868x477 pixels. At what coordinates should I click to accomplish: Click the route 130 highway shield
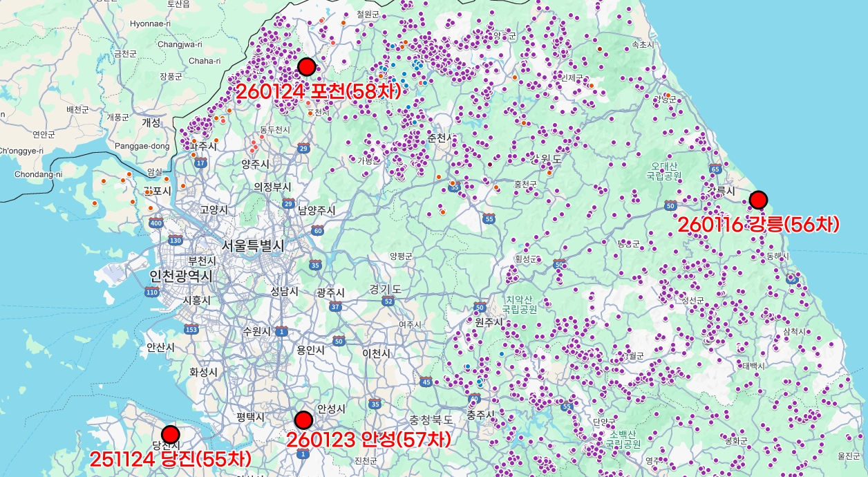point(175,241)
